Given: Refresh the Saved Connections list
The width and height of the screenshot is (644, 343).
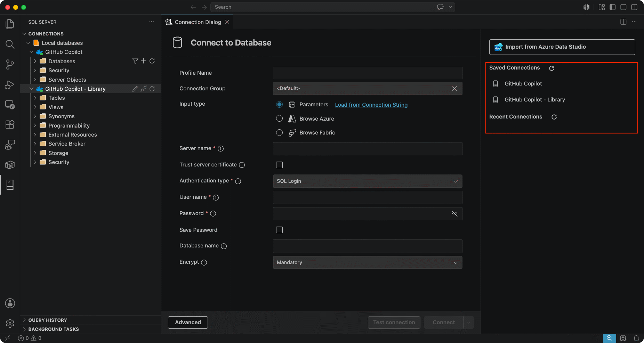Looking at the screenshot, I should 552,68.
